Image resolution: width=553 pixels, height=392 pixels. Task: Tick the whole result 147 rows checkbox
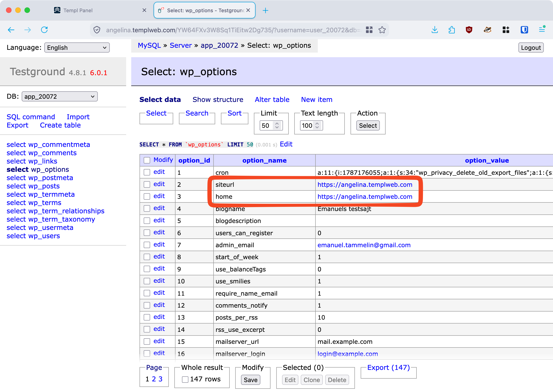185,380
